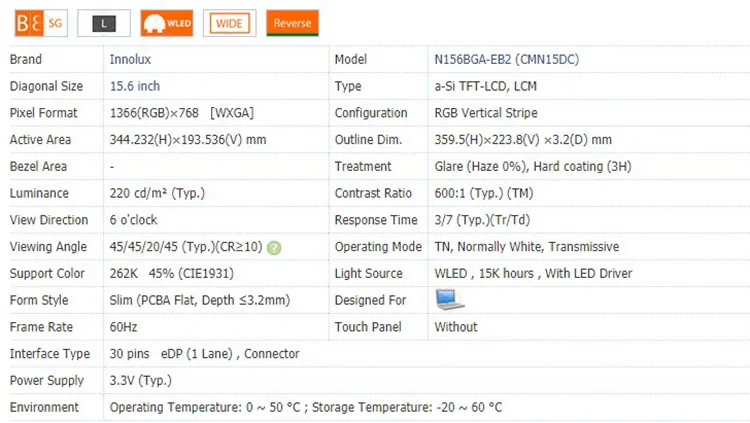This screenshot has height=423, width=750.
Task: Click TN, Normally White, Transmissive value
Action: (x=527, y=247)
